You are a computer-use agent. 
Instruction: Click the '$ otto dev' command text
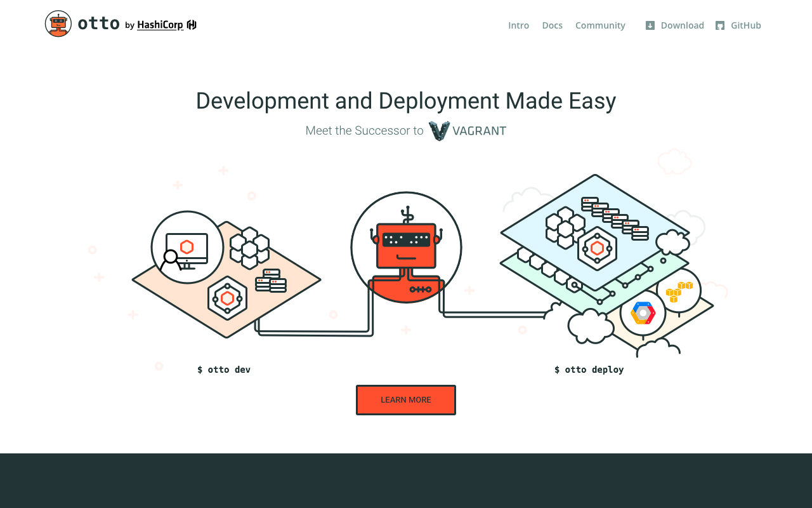click(224, 370)
